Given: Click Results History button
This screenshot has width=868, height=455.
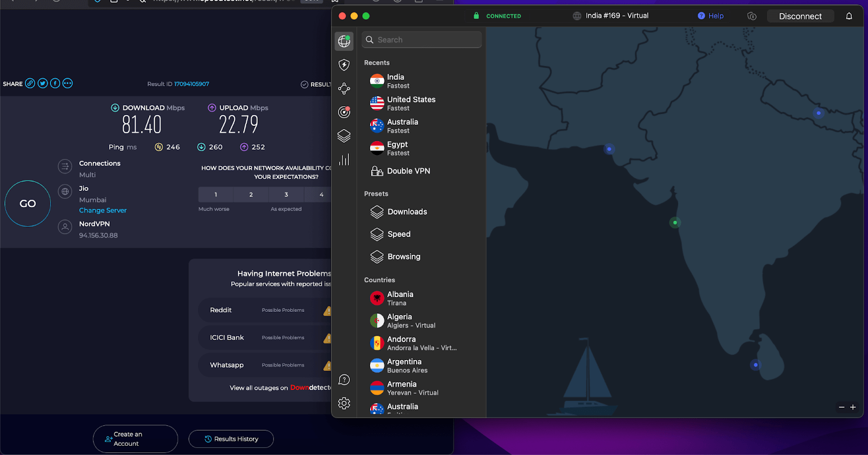Looking at the screenshot, I should coord(231,439).
